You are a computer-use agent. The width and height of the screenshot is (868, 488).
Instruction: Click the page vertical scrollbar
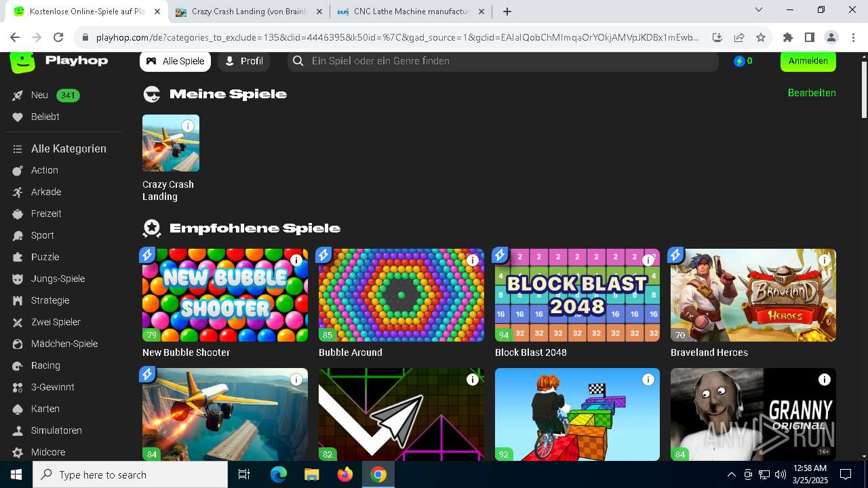pos(863,90)
